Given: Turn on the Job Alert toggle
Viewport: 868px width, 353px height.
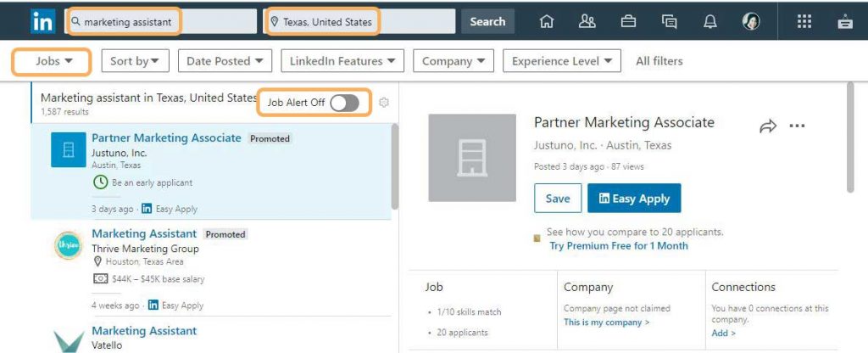Looking at the screenshot, I should [x=344, y=103].
